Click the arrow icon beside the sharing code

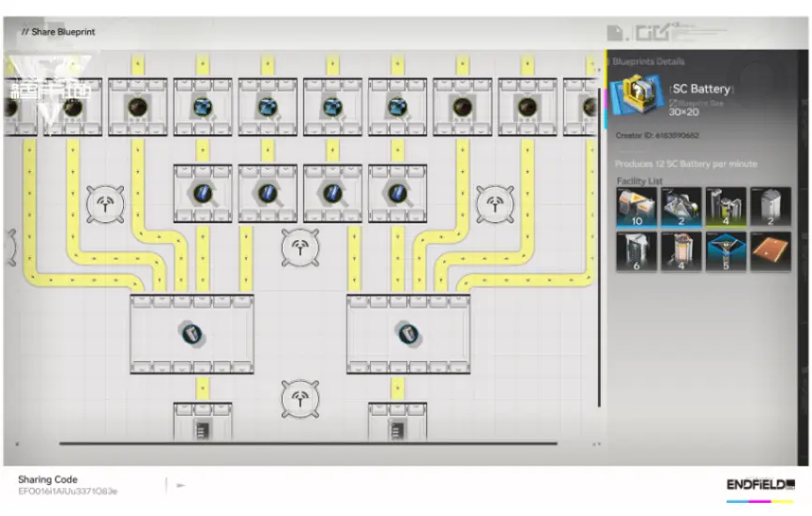click(180, 485)
